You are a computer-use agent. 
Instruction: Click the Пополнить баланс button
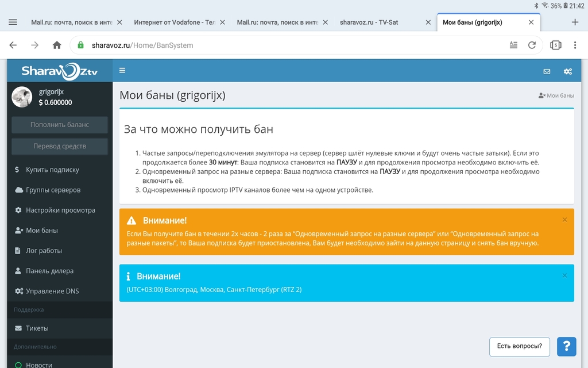point(60,125)
